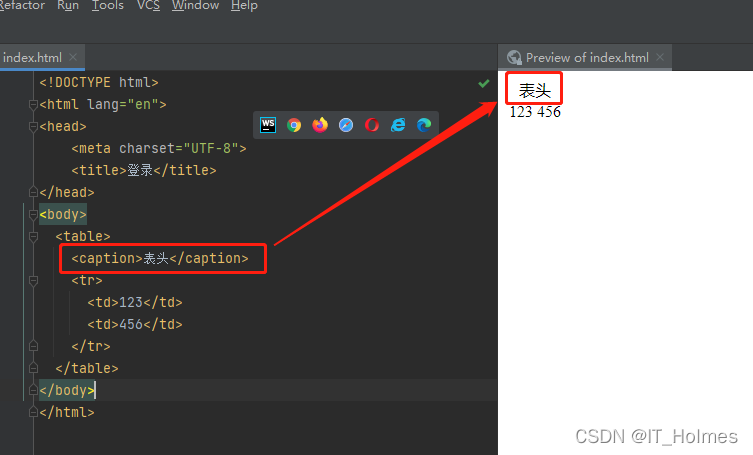
Task: Close the Preview of index.html tab
Action: 660,57
